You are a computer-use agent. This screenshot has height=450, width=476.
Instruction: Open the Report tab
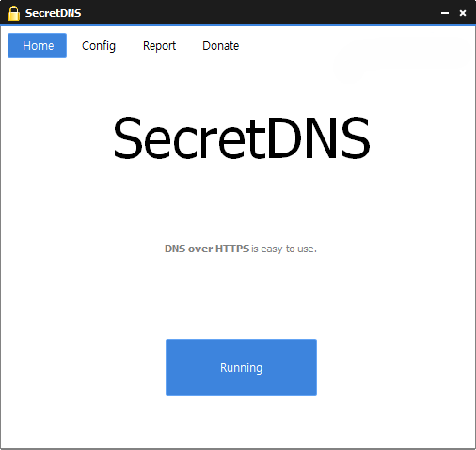[x=159, y=46]
